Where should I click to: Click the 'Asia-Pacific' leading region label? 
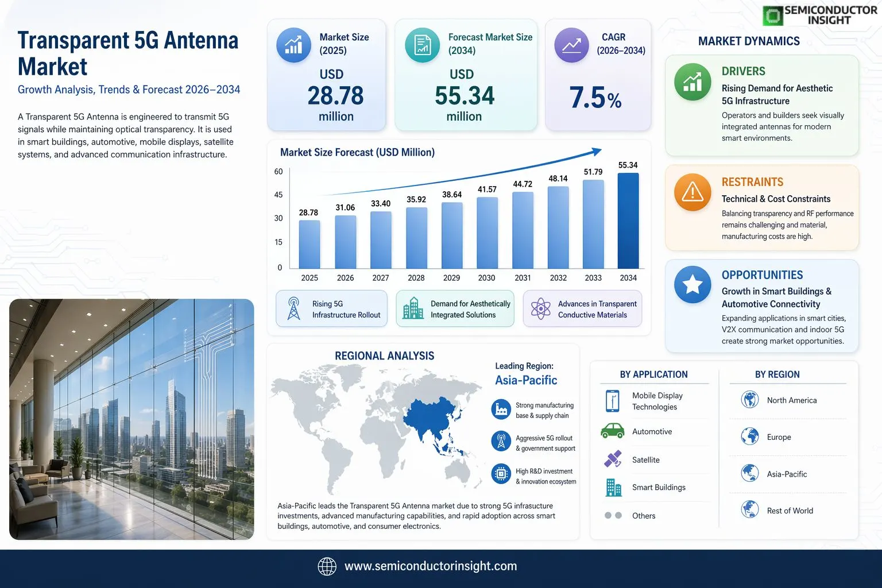[x=526, y=380]
